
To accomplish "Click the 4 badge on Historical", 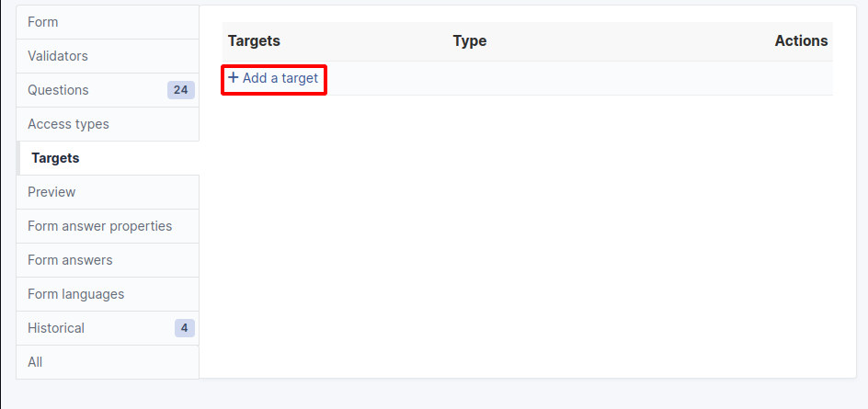I will coord(184,328).
